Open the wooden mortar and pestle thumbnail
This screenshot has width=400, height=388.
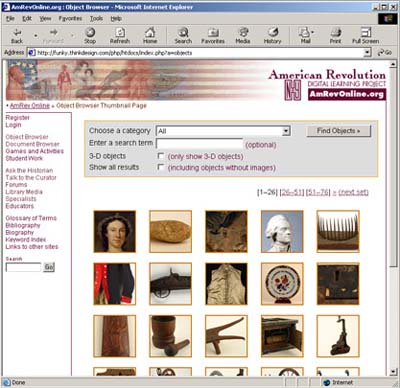170,336
